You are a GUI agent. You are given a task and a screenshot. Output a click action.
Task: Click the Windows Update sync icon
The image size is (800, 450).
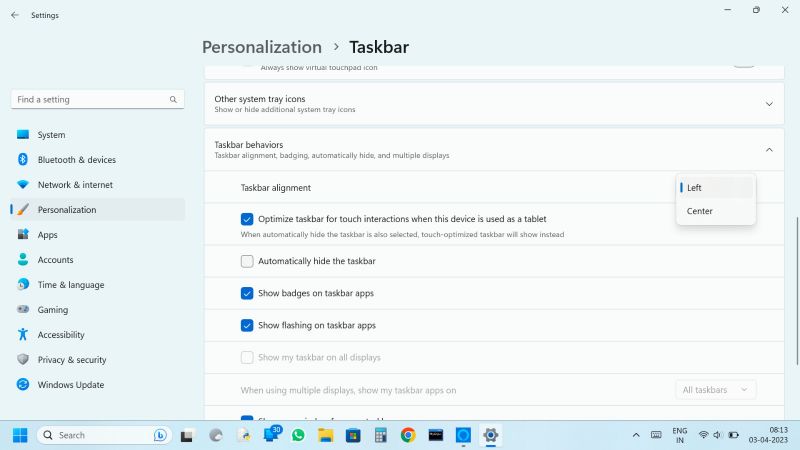click(x=23, y=384)
